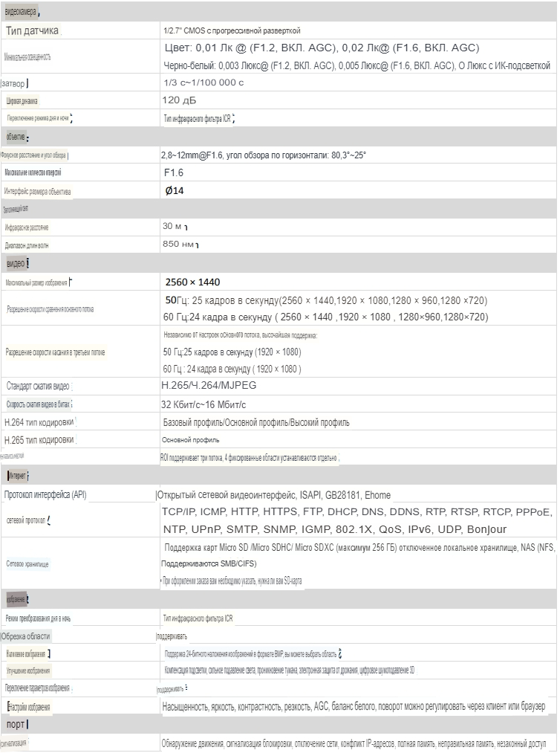Select the "F1.6" aperture value
The image size is (560, 753).
[x=173, y=172]
